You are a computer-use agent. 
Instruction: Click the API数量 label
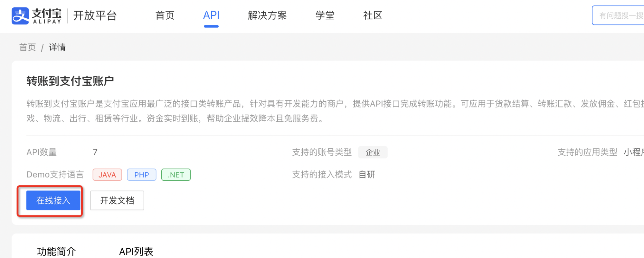42,152
